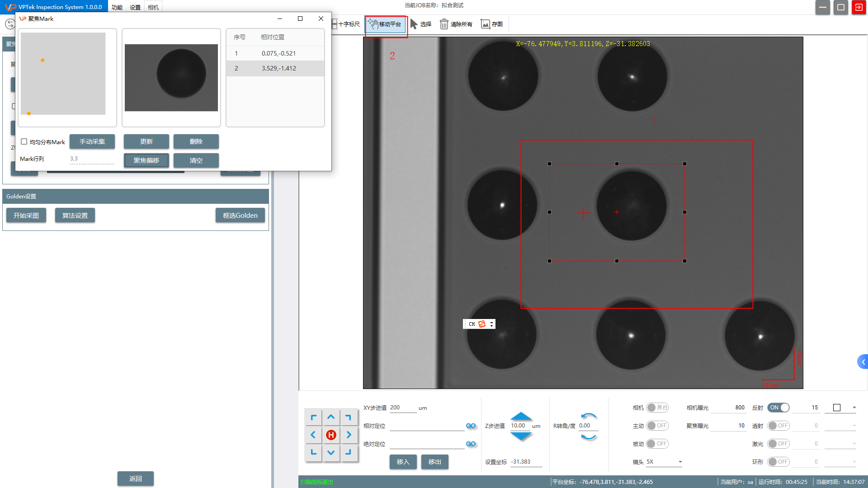
Task: Run relative positioning GO
Action: click(x=471, y=426)
